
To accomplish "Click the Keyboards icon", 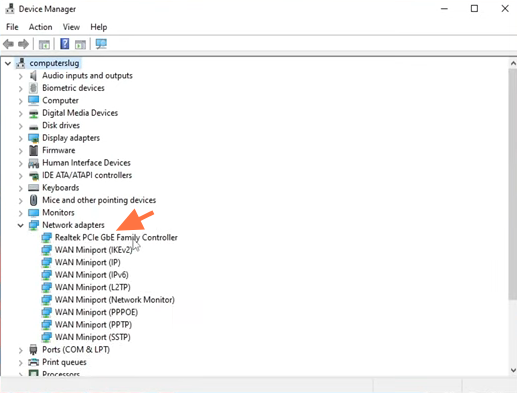I will [34, 188].
